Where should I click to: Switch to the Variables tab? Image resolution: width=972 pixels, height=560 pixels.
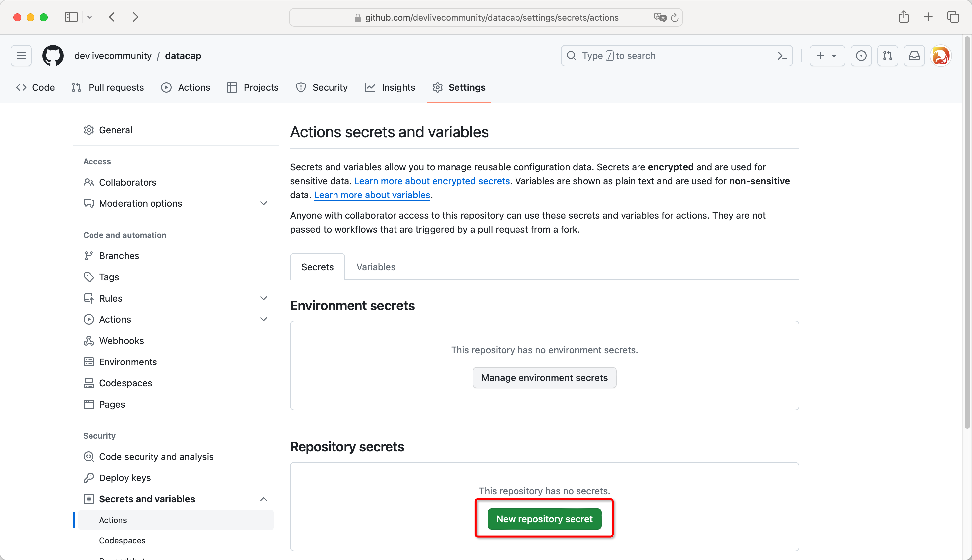click(x=376, y=267)
